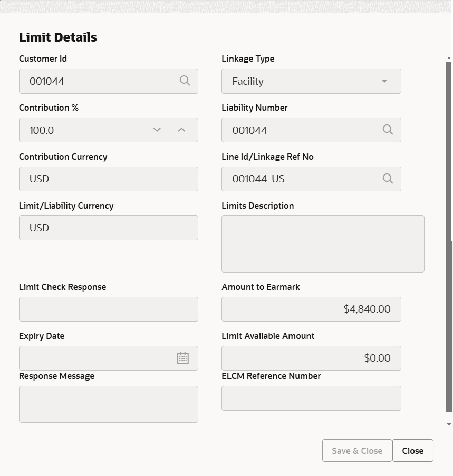The width and height of the screenshot is (453, 476).
Task: Click the Save & Close button
Action: tap(357, 450)
